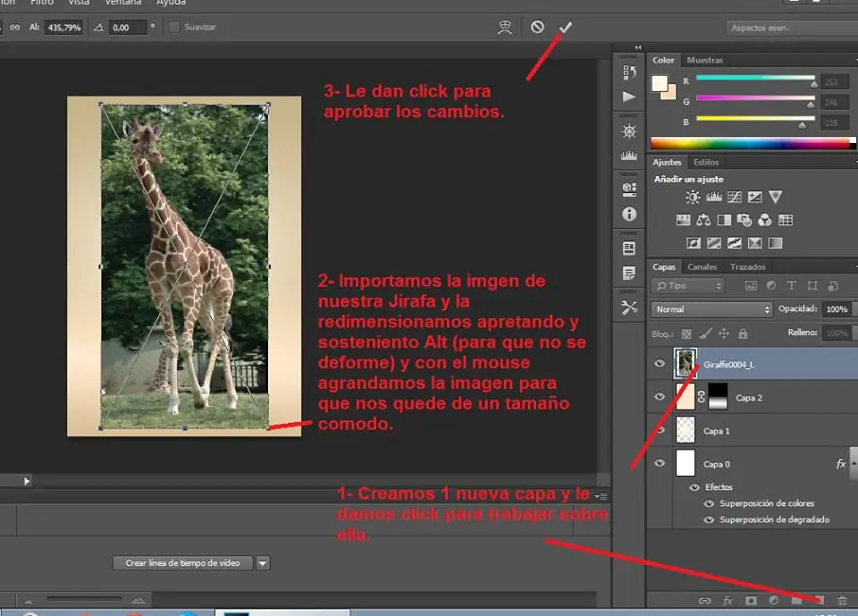Image resolution: width=858 pixels, height=616 pixels.
Task: Lock all with padlock icon
Action: coord(743,333)
